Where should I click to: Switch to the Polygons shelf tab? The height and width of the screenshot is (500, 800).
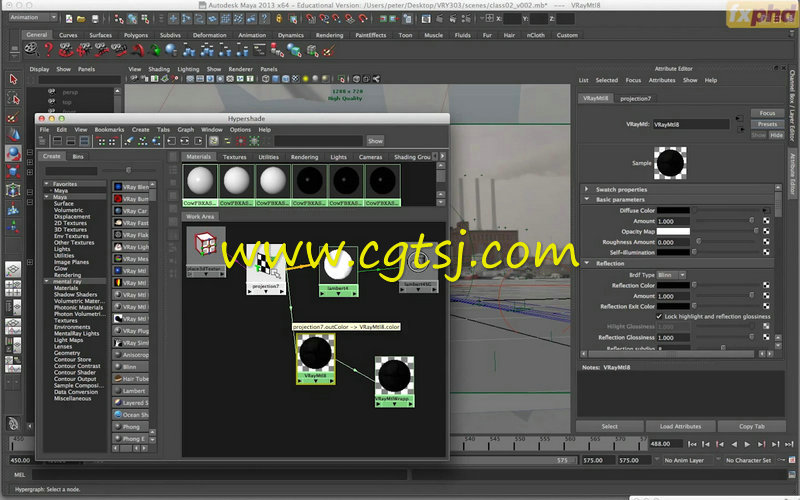point(136,35)
